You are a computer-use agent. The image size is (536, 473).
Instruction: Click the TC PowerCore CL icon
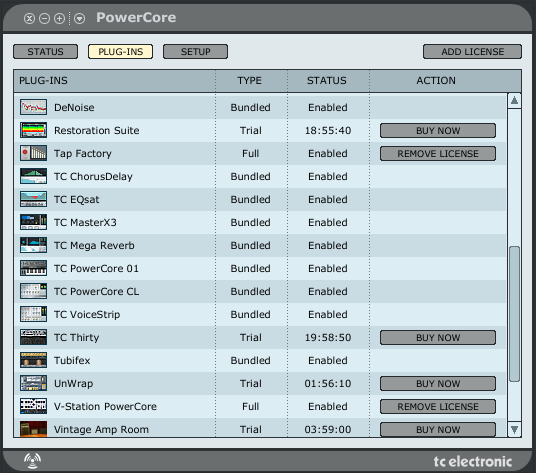pyautogui.click(x=33, y=291)
